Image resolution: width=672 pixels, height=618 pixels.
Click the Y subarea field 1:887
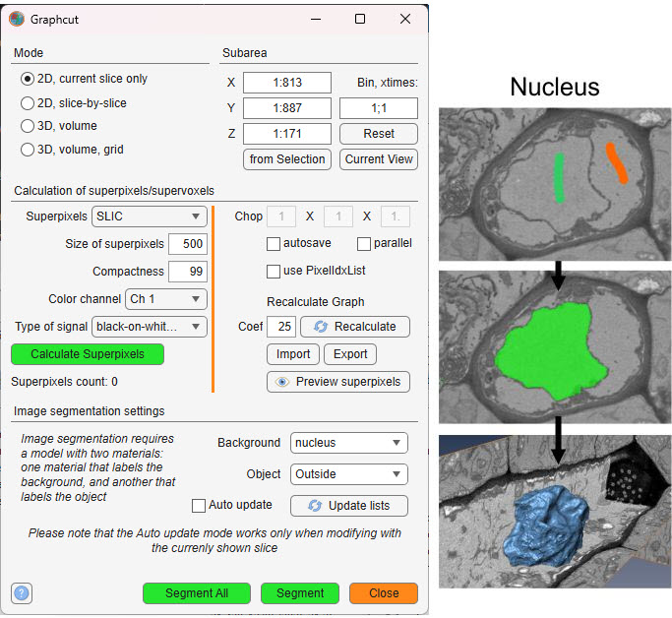(287, 108)
